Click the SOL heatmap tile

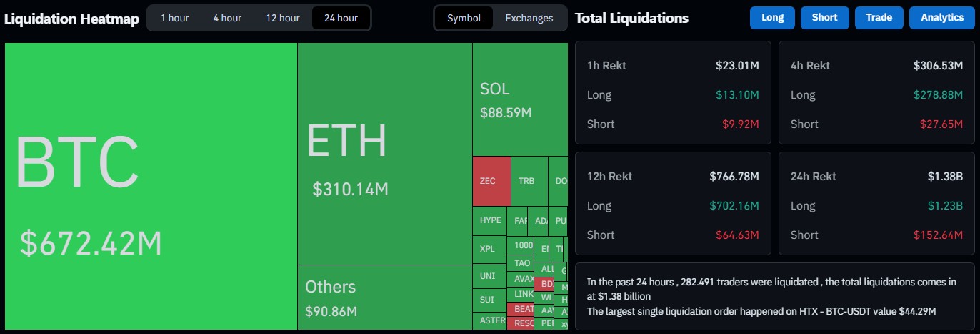coord(519,99)
